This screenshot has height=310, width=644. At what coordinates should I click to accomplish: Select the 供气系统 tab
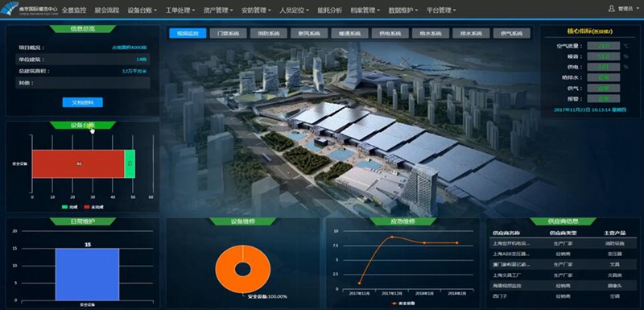pyautogui.click(x=512, y=33)
